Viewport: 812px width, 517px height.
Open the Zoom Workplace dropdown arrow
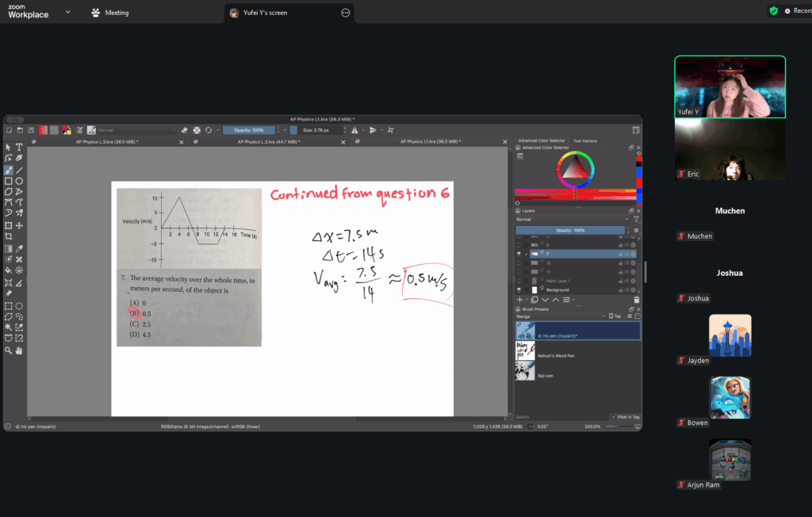coord(67,12)
